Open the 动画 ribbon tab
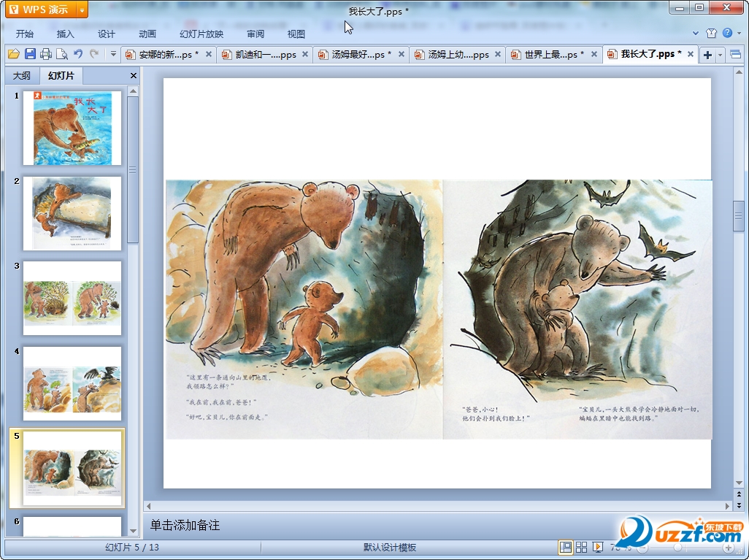This screenshot has height=560, width=749. [x=147, y=34]
